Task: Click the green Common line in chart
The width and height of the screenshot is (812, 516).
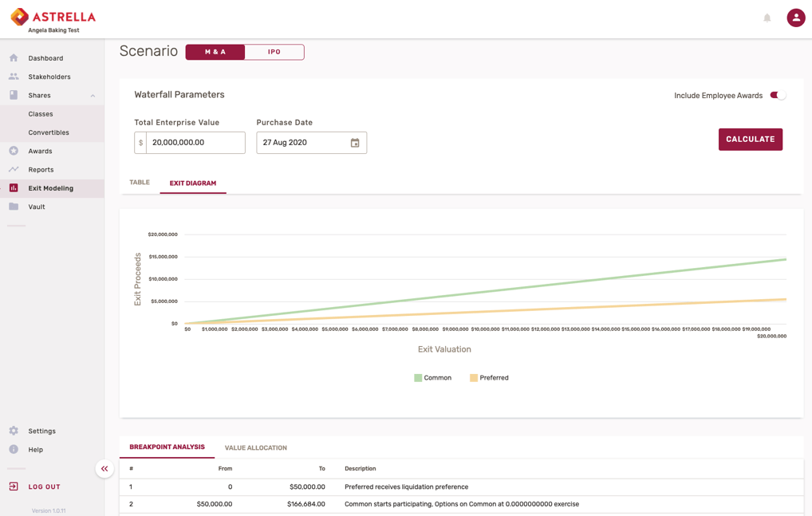Action: click(486, 291)
